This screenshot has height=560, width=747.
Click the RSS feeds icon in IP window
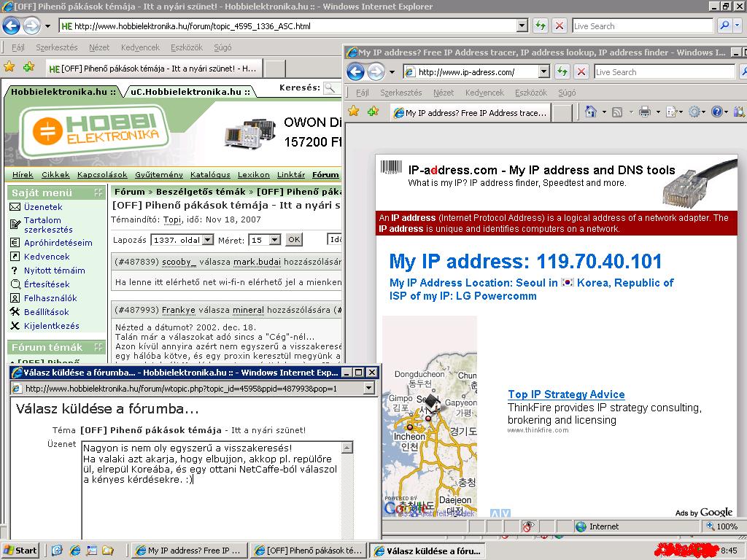(x=617, y=112)
